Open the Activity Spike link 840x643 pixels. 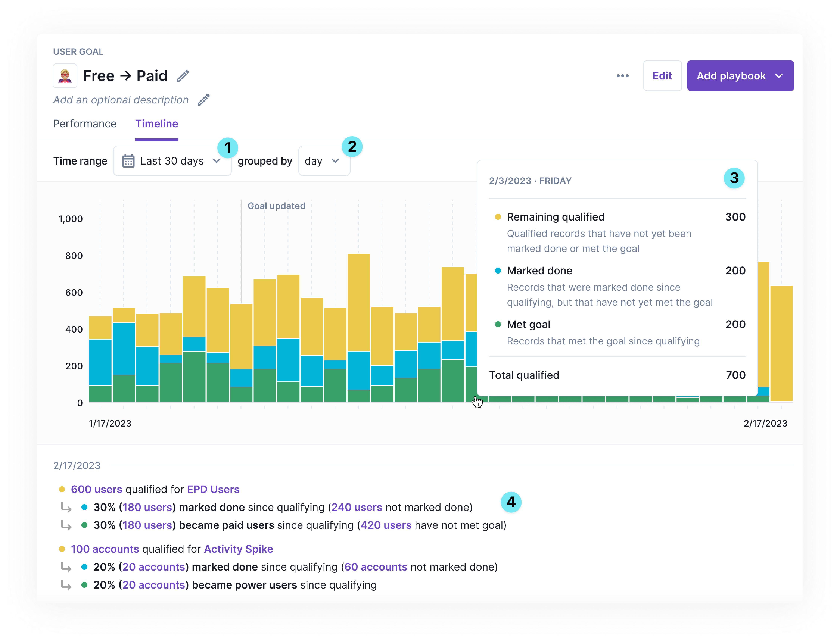point(238,549)
